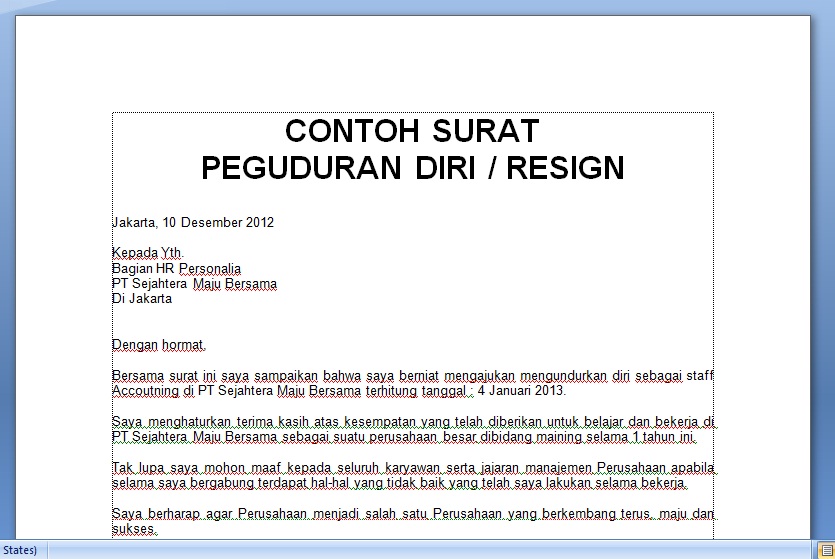This screenshot has height=559, width=835.
Task: Click the line "Di Jakarta"
Action: coord(142,299)
